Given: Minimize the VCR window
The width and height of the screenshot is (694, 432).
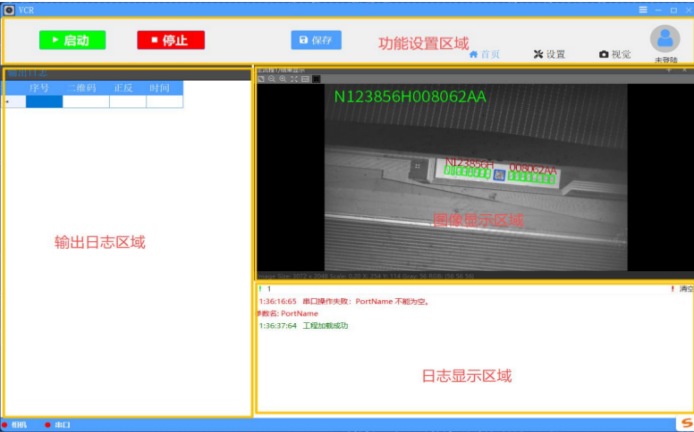Looking at the screenshot, I should point(659,10).
